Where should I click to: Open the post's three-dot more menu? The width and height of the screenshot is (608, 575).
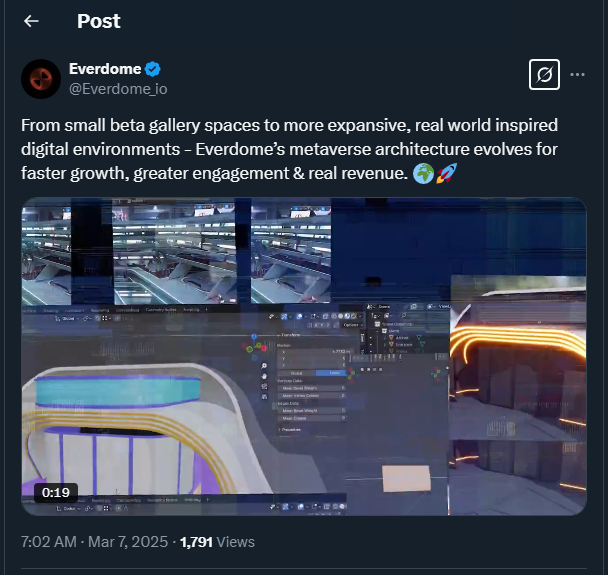[x=577, y=75]
